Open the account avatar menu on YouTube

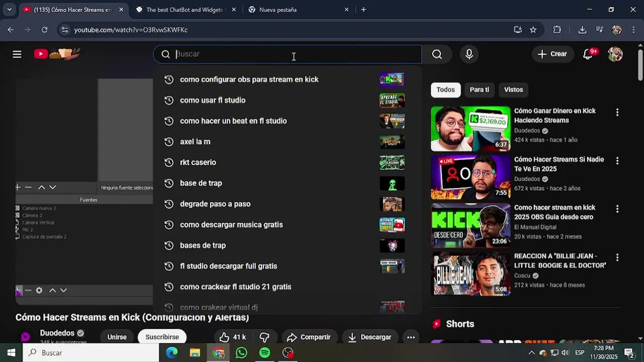[x=615, y=54]
